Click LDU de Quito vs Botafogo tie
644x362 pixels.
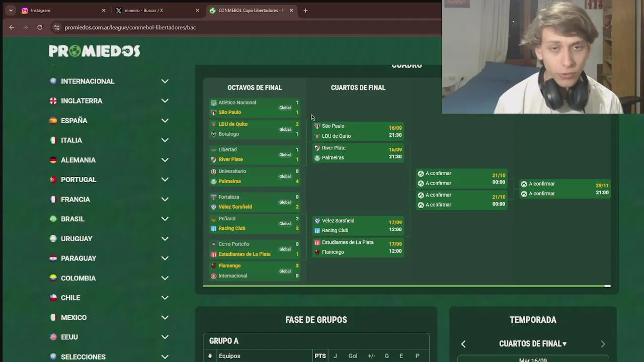coord(255,129)
